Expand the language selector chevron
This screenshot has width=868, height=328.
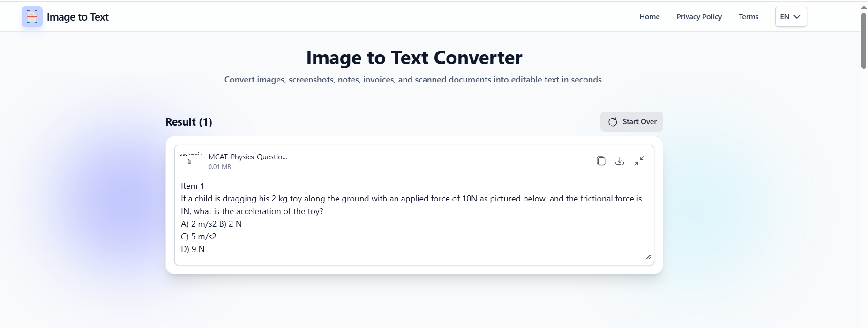(x=797, y=16)
